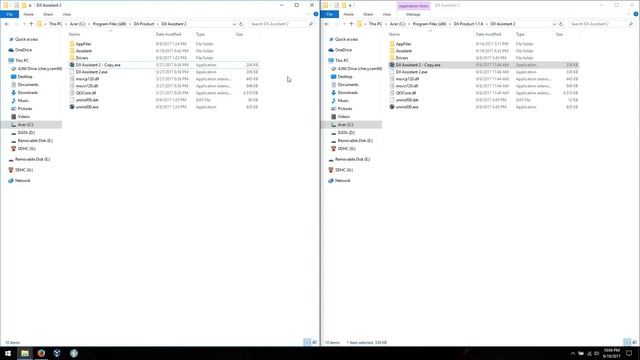Screen dimensions: 640x360
Task: Open Documents in right window sidebar
Action: [x=348, y=84]
